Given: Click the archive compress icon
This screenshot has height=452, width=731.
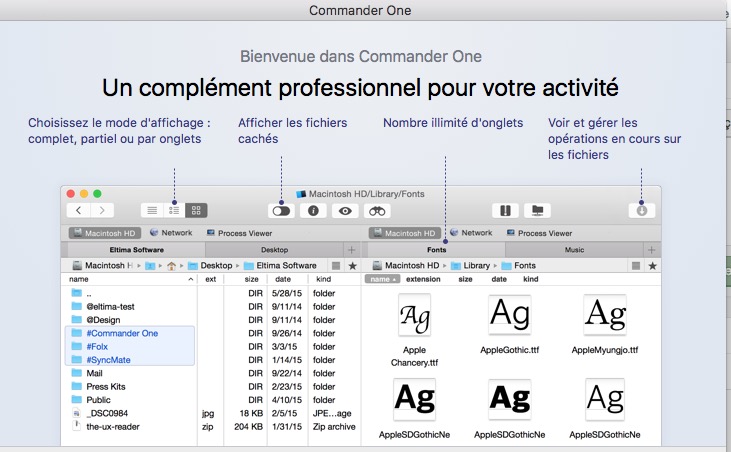Looking at the screenshot, I should (x=505, y=211).
